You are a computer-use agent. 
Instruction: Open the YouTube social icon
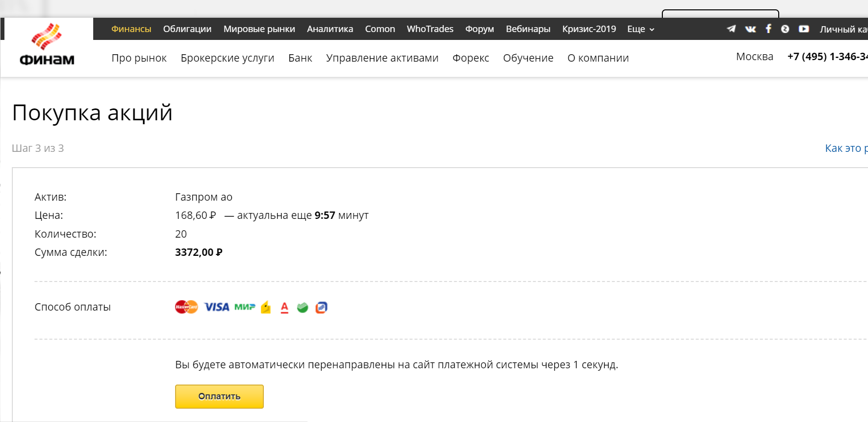tap(804, 29)
